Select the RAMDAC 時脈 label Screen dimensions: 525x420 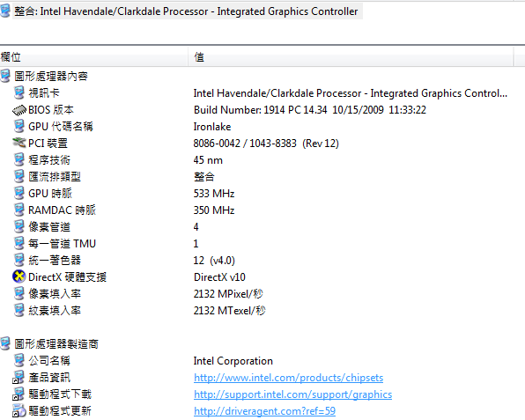tap(63, 210)
